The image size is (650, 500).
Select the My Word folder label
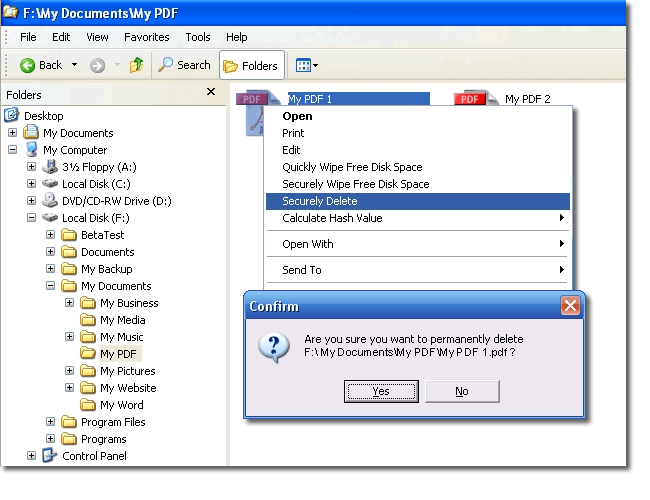(x=122, y=405)
